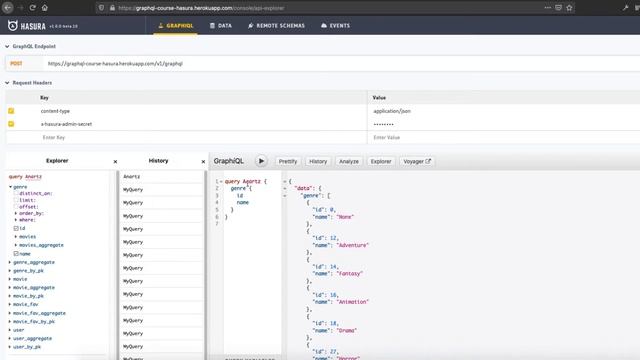Click the Prettify button
640x360 pixels.
point(288,162)
